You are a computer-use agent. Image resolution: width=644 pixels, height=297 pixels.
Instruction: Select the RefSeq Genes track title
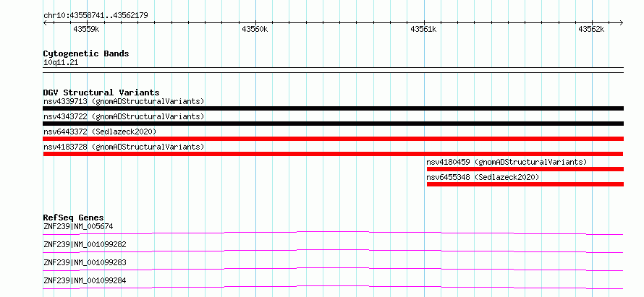74,218
